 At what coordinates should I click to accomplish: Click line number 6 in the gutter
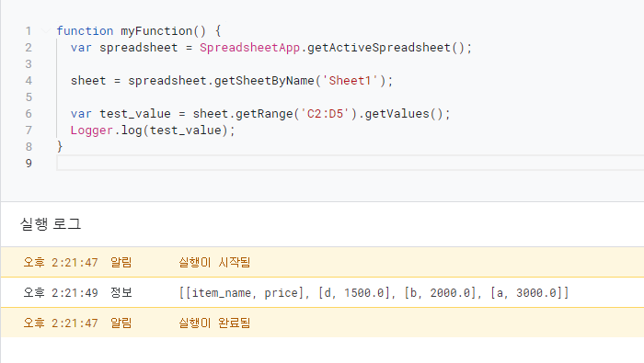coord(29,114)
